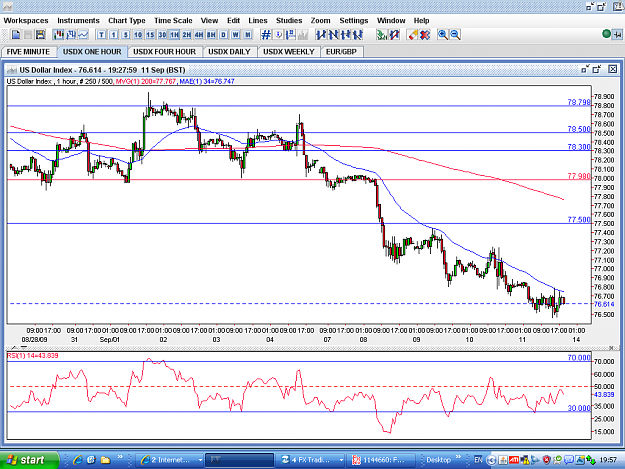Set timescale to 2H
The image size is (625, 469).
(x=187, y=35)
